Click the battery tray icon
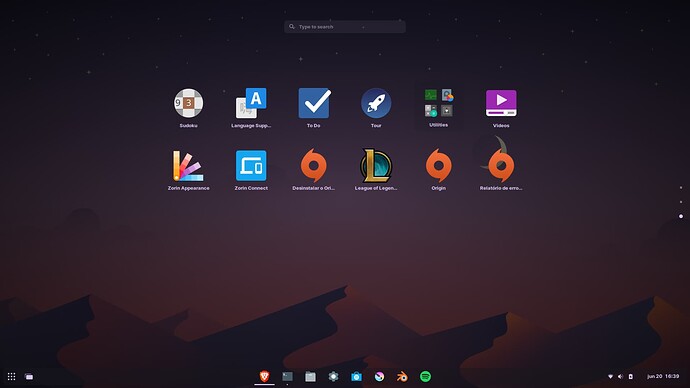This screenshot has width=690, height=388. pos(631,377)
